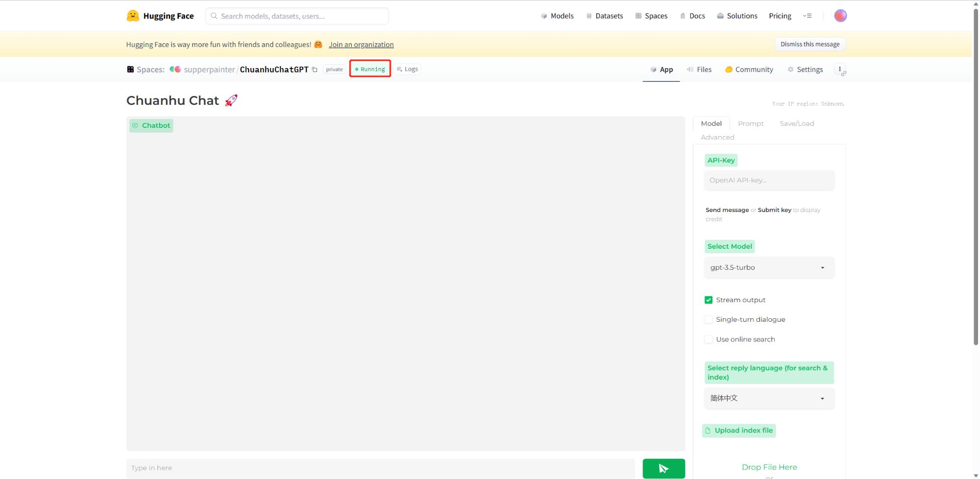
Task: Open the reply language dropdown 简体中文
Action: (769, 398)
